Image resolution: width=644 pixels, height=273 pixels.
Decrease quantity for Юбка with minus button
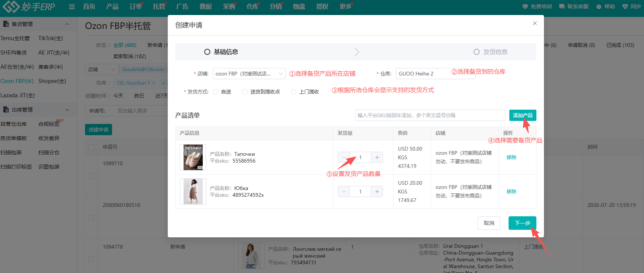tap(344, 192)
